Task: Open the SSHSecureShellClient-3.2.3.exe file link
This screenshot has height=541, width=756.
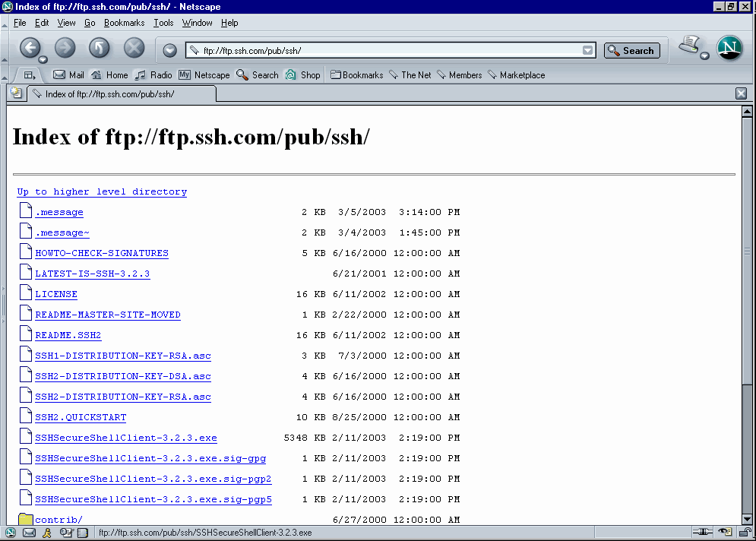Action: pos(126,438)
